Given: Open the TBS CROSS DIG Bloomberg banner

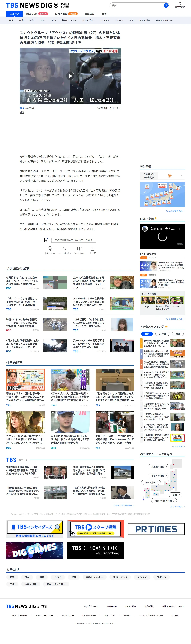Looking at the screenshot, I should click(95, 550).
